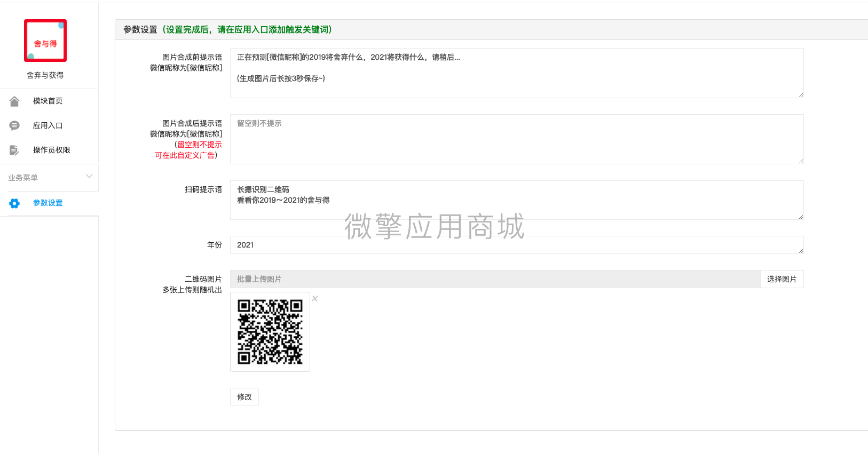868x453 pixels.
Task: Focus the 扫码提示语 text area
Action: [517, 200]
